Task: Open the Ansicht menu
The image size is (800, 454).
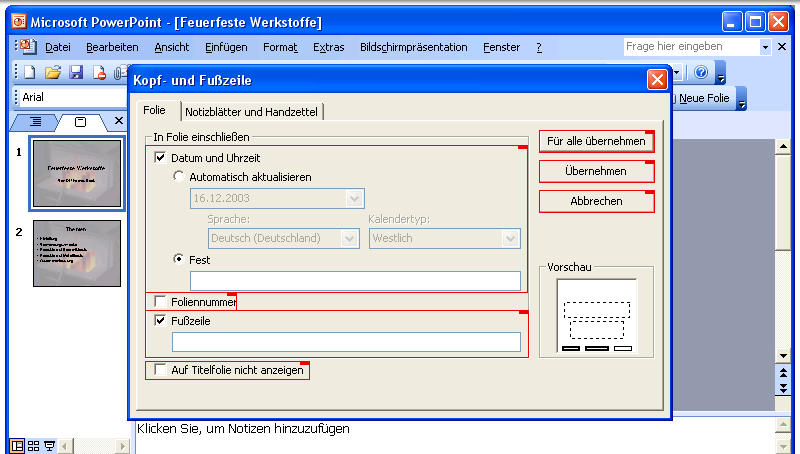Action: click(x=172, y=47)
